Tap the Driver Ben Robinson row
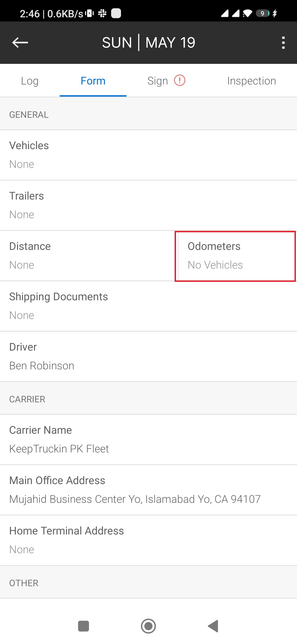297x644 pixels. pyautogui.click(x=148, y=356)
